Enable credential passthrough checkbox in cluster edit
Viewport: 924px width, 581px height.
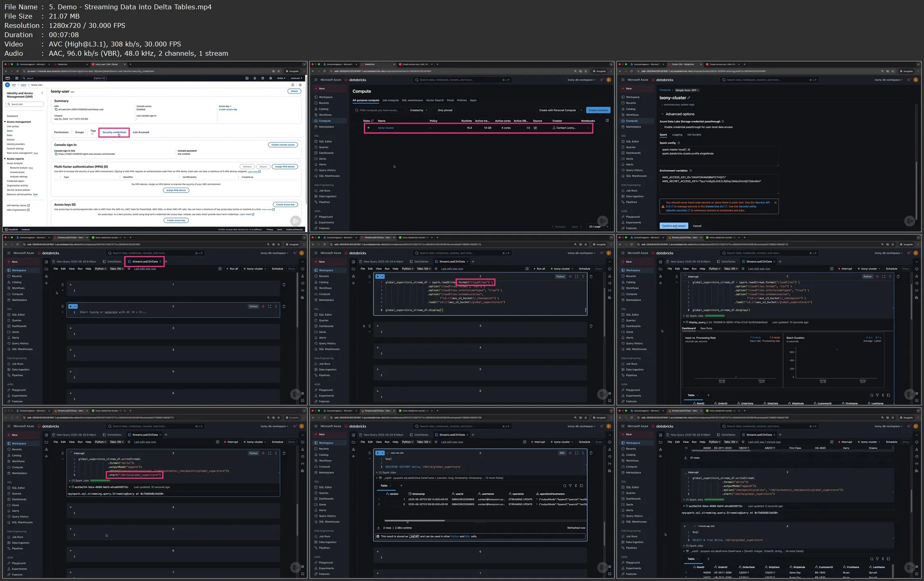(661, 127)
